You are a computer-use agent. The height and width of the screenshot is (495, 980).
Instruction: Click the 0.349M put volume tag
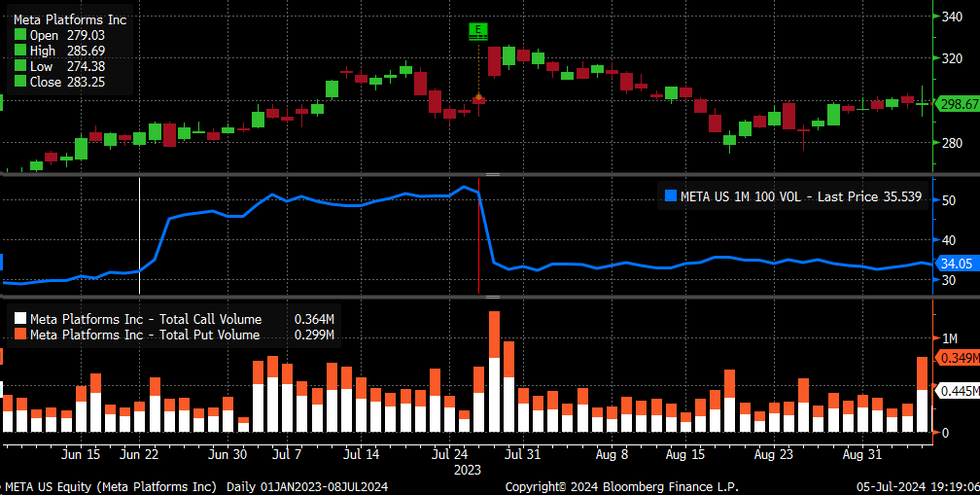(x=958, y=358)
